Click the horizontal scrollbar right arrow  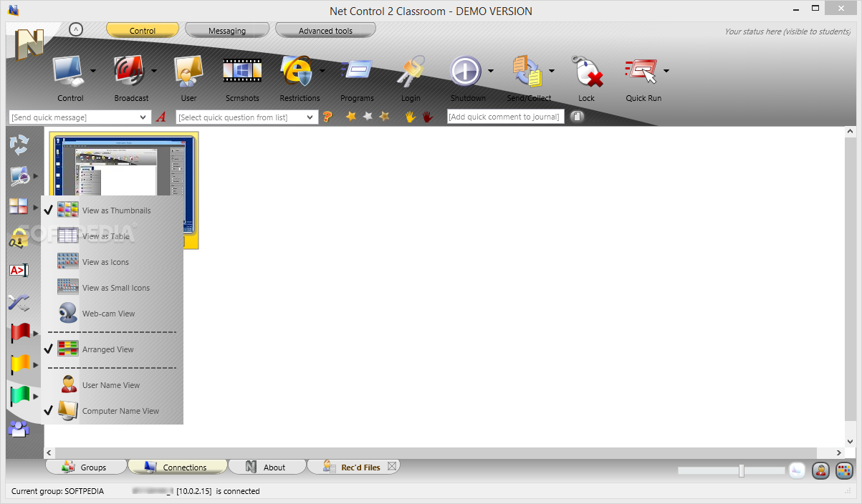(840, 452)
